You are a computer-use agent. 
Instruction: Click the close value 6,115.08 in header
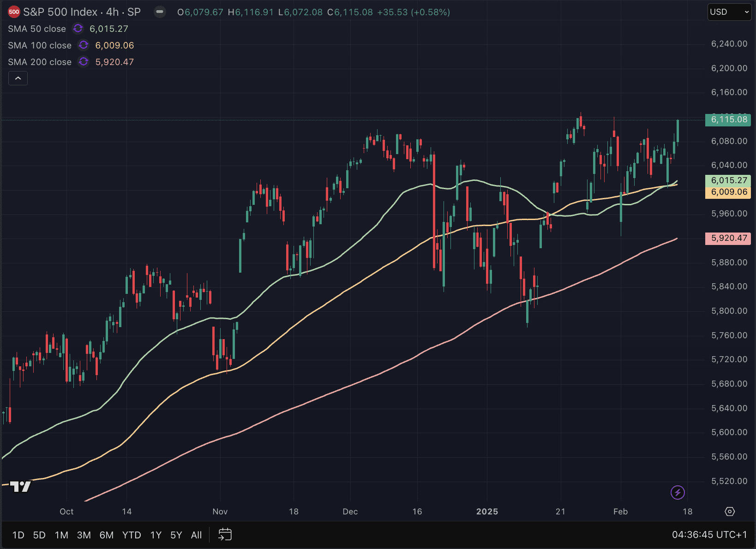[x=354, y=12]
